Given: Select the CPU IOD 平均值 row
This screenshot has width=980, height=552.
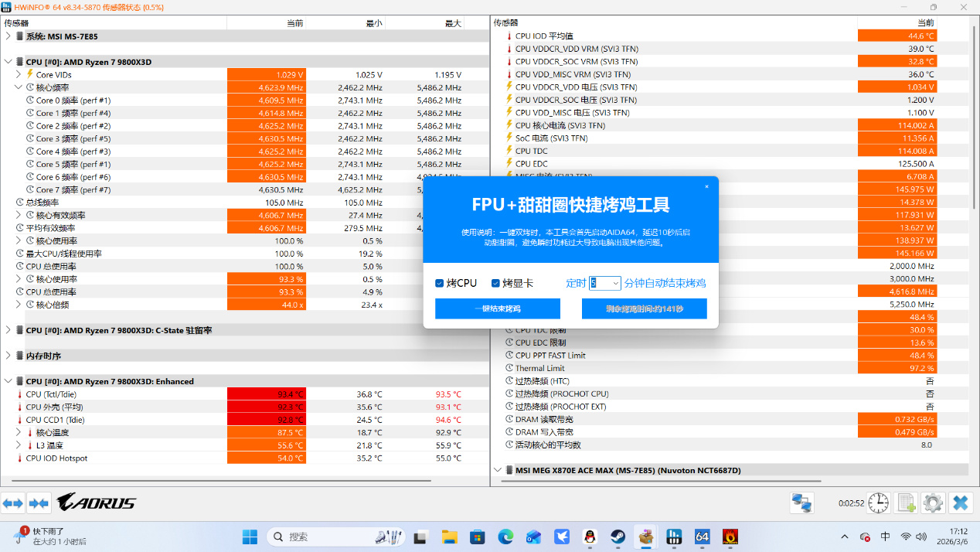Looking at the screenshot, I should click(x=730, y=36).
